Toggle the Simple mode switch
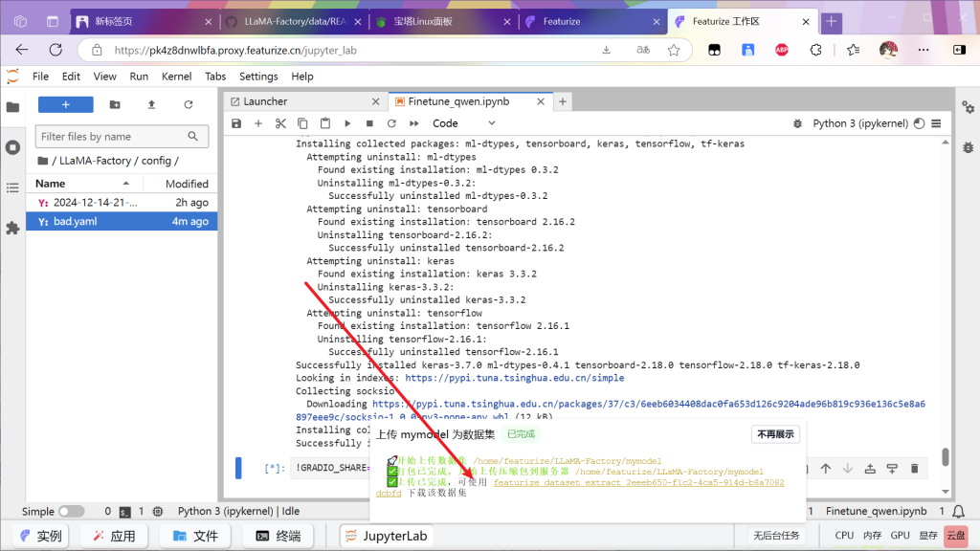This screenshot has width=980, height=551. (x=71, y=511)
